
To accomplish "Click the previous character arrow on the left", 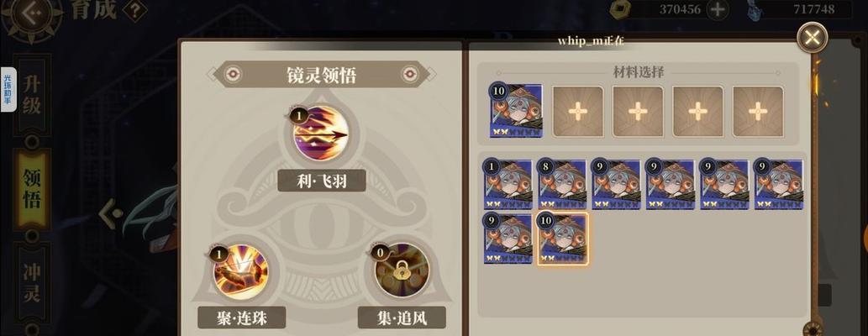I will pos(111,213).
